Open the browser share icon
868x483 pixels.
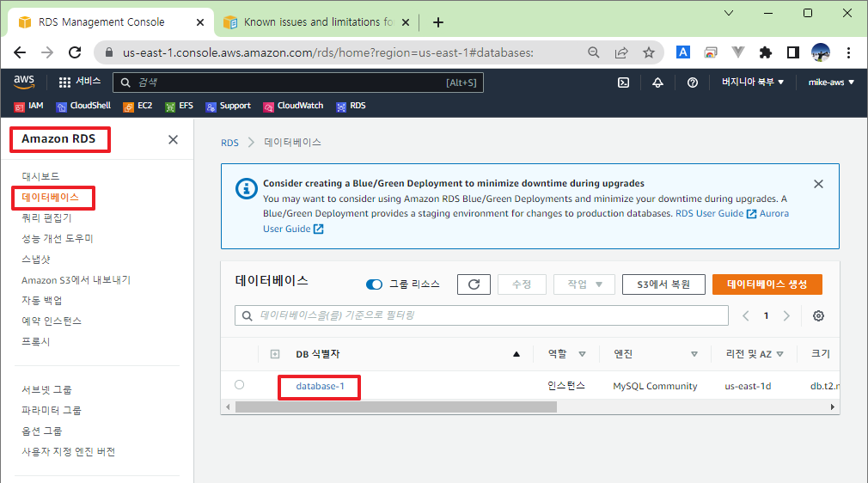click(621, 52)
